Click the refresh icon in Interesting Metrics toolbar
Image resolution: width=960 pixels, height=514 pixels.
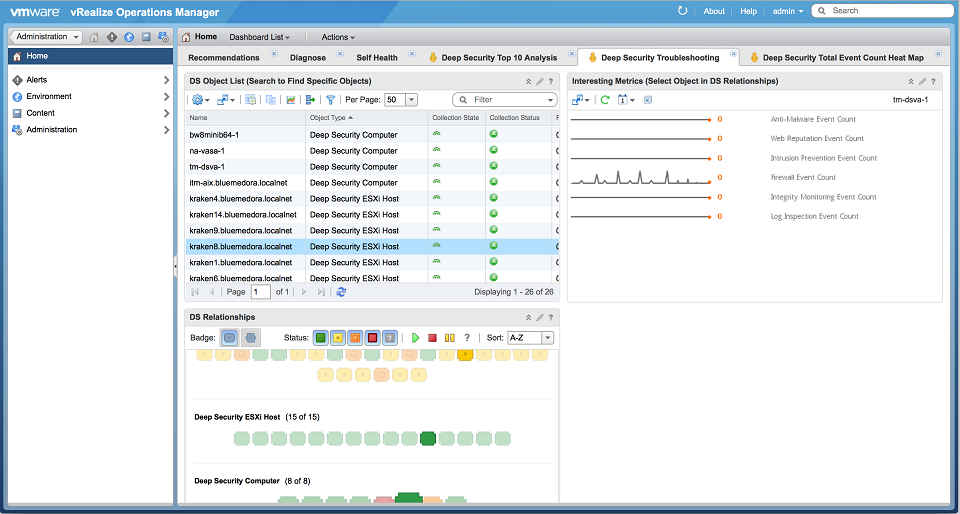click(605, 100)
